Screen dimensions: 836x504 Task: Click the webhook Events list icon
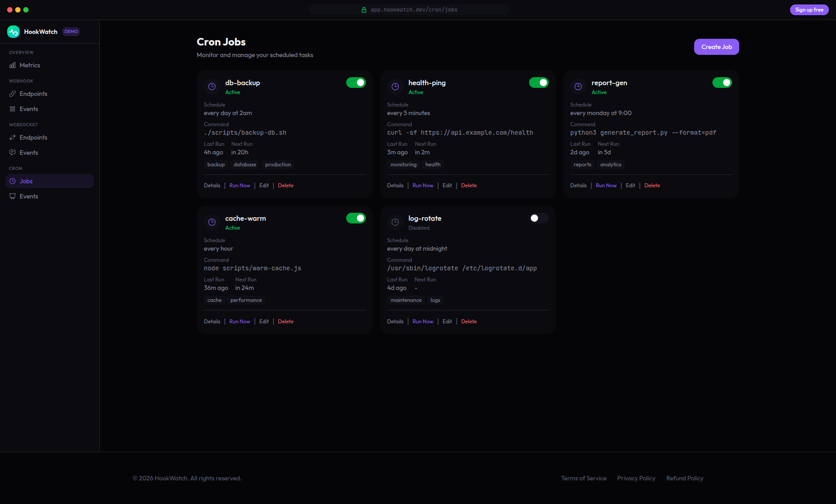coord(12,108)
